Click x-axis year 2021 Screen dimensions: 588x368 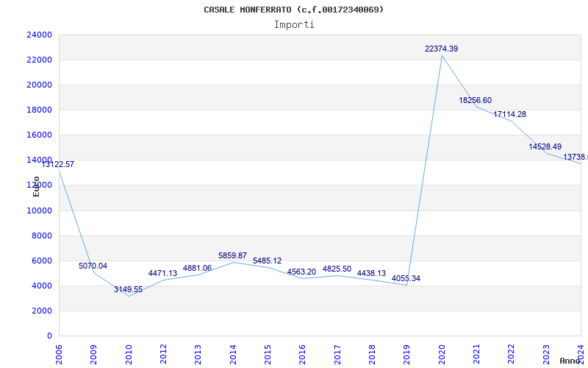point(476,354)
